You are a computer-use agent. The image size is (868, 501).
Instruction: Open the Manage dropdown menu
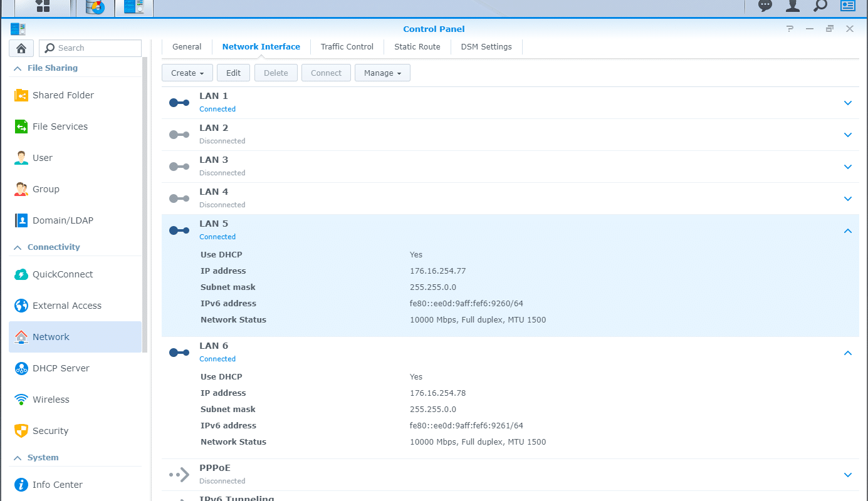pos(382,73)
